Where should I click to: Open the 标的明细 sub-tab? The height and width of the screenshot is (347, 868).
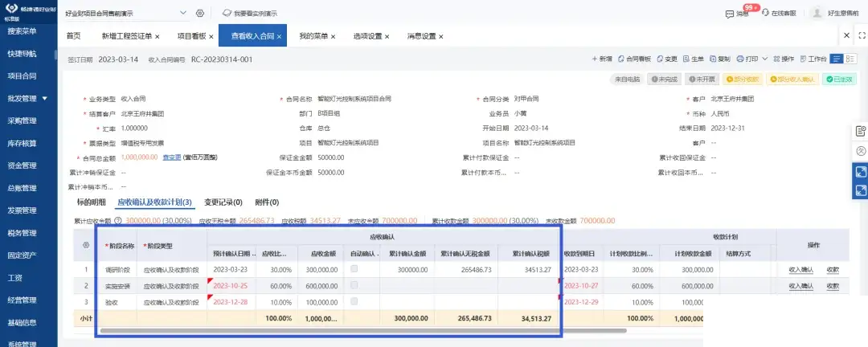click(x=92, y=202)
